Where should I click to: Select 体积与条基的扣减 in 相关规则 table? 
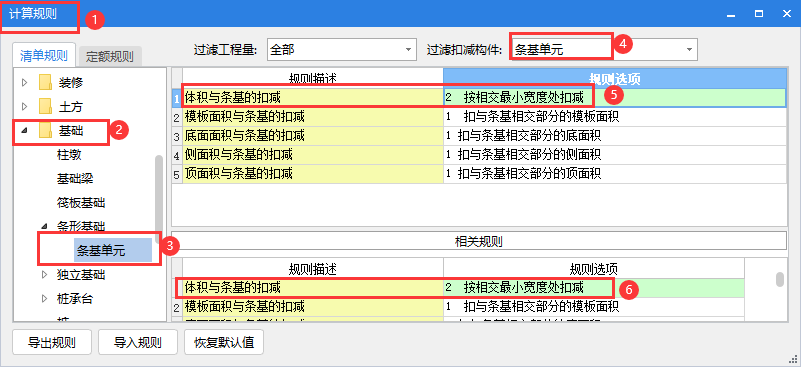313,288
